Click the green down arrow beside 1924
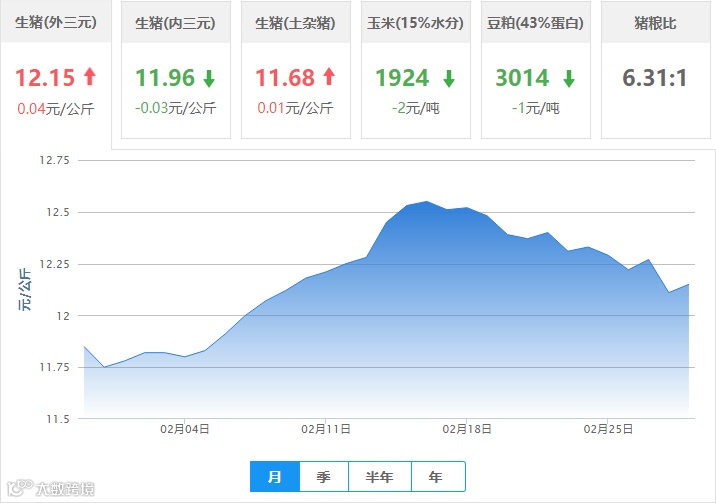This screenshot has height=503, width=716. coord(449,79)
